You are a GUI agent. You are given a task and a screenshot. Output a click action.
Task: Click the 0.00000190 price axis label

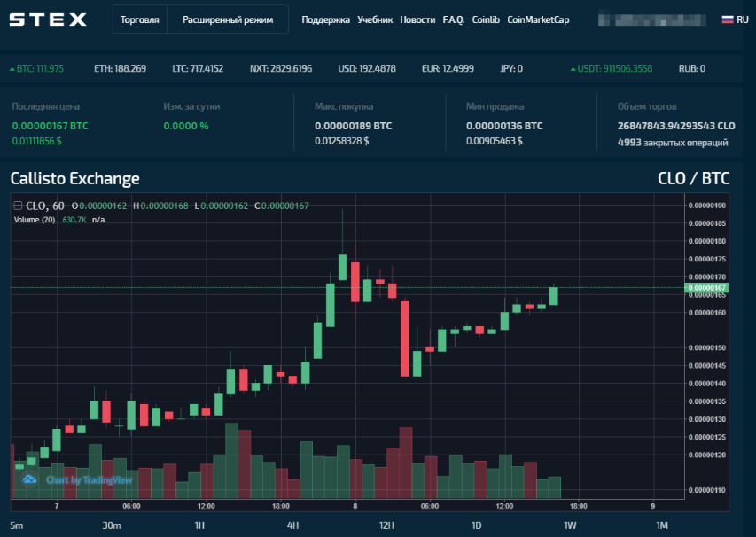[707, 206]
